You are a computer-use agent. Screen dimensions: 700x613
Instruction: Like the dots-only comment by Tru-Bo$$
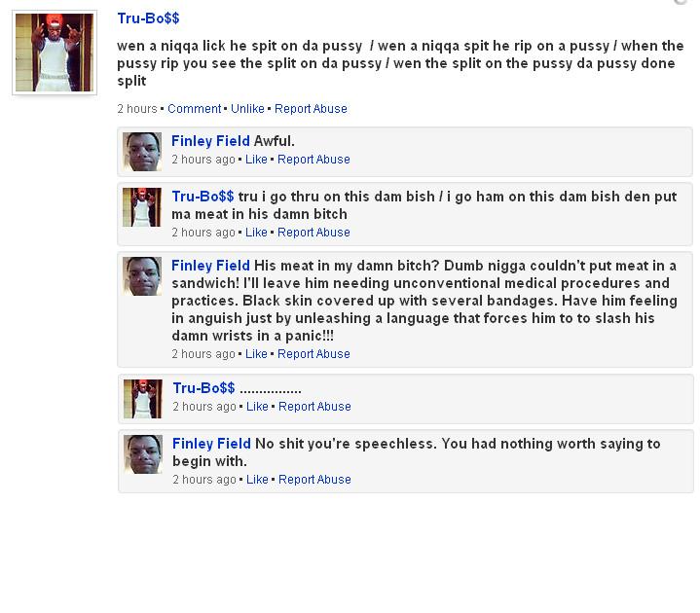[256, 407]
